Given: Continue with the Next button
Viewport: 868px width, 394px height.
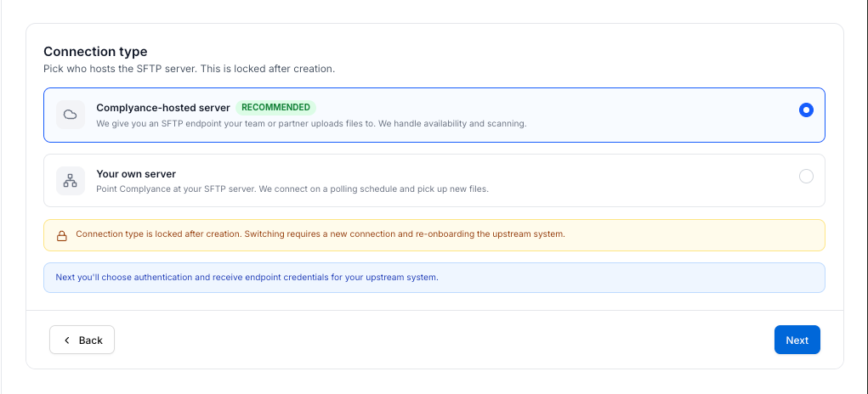Looking at the screenshot, I should coord(797,340).
